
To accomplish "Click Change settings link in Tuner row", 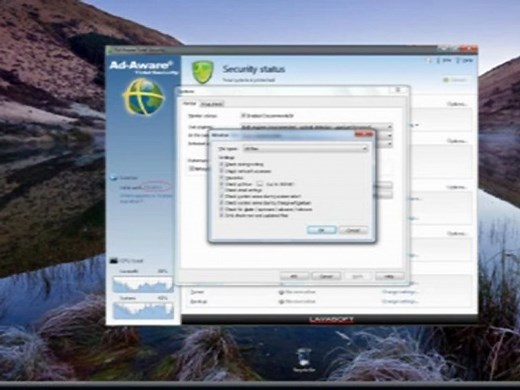I will click(x=399, y=292).
